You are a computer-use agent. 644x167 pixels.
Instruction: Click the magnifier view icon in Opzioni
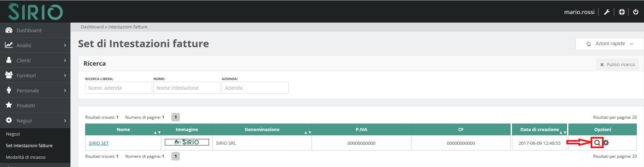pos(597,143)
